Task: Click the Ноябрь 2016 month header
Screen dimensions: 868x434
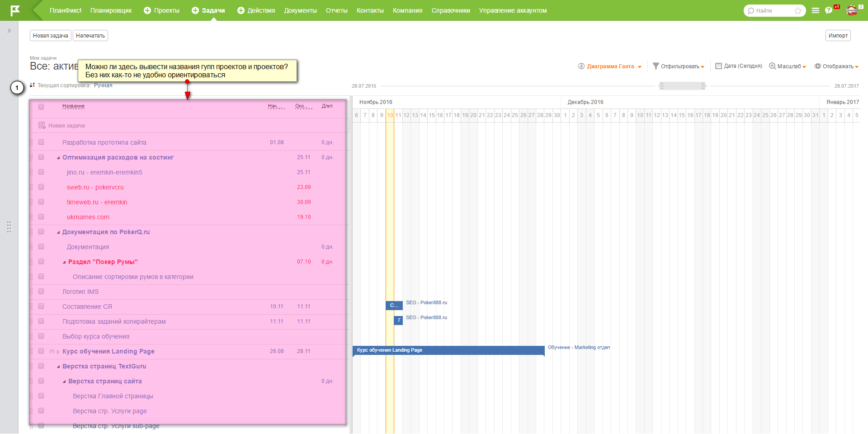Action: click(x=376, y=102)
